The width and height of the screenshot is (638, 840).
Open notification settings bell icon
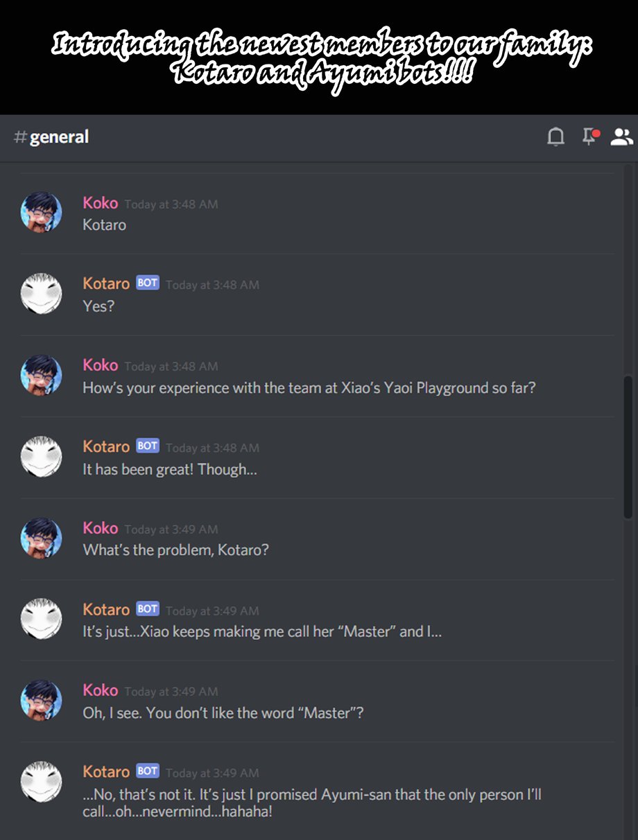pyautogui.click(x=555, y=137)
